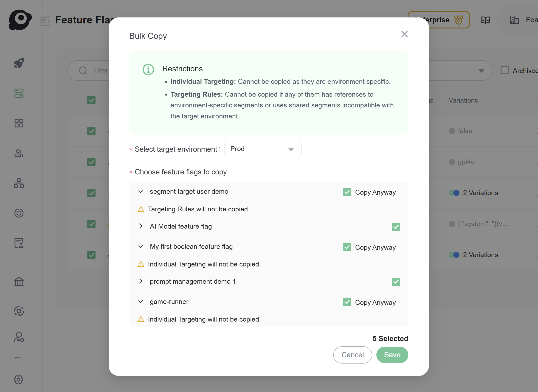This screenshot has width=538, height=392.
Task: Click the search magnifier icon in filter box
Action: [83, 70]
